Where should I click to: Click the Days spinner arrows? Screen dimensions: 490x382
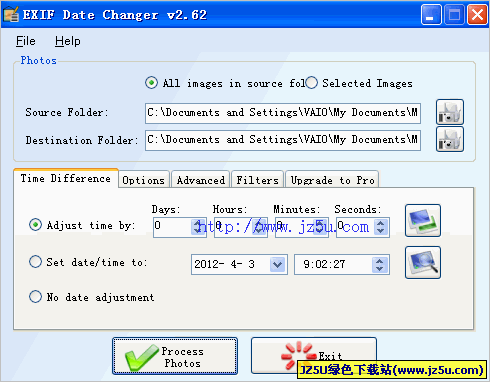(198, 227)
